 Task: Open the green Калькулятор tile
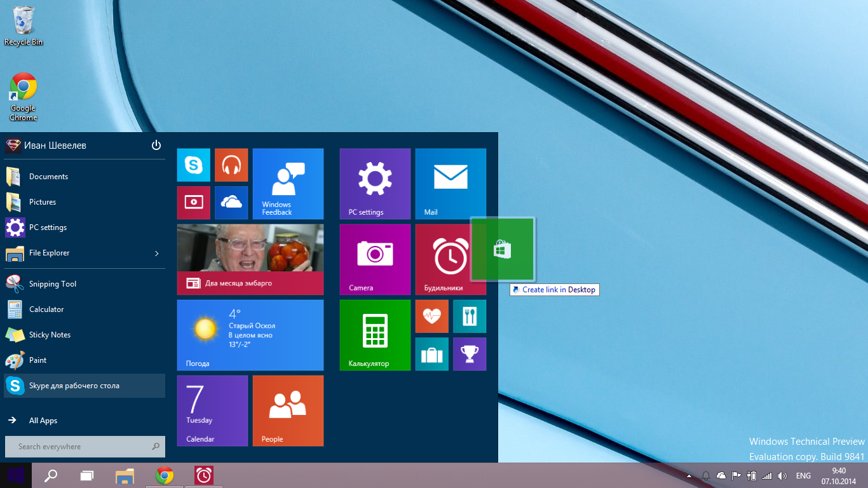tap(375, 335)
